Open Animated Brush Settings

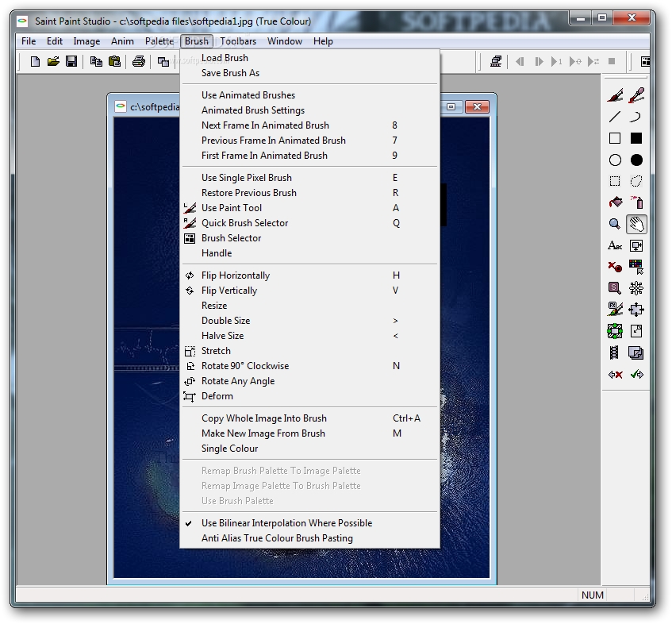pos(309,110)
